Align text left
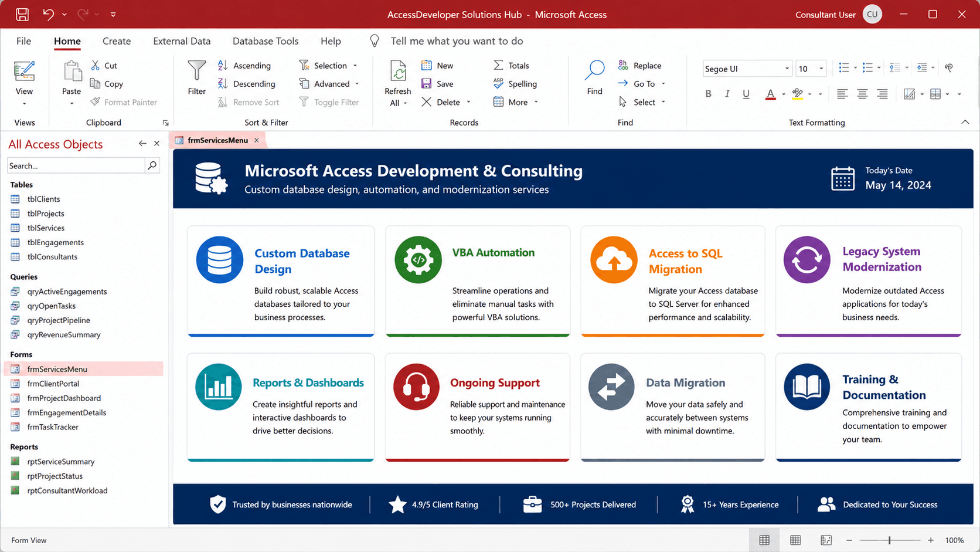 click(842, 94)
